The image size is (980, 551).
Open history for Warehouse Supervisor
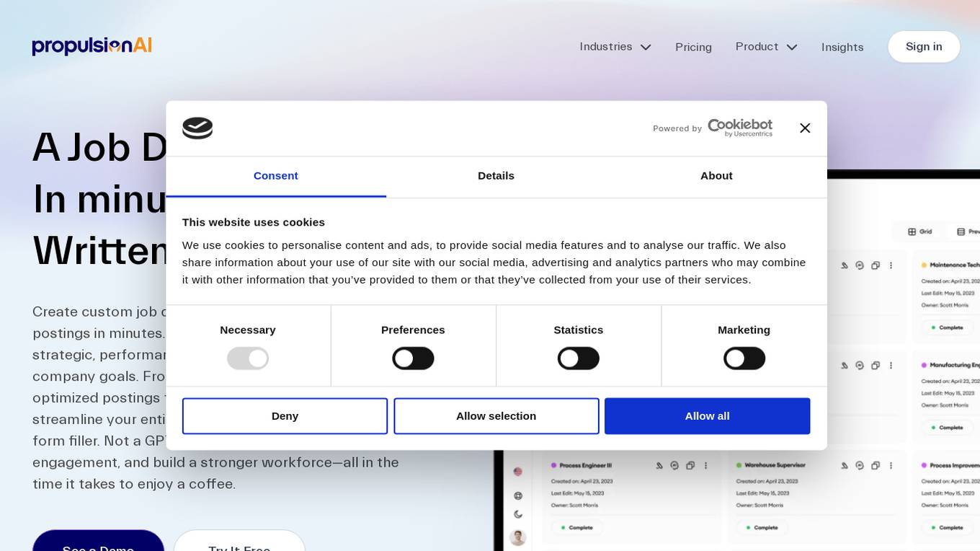coord(860,465)
